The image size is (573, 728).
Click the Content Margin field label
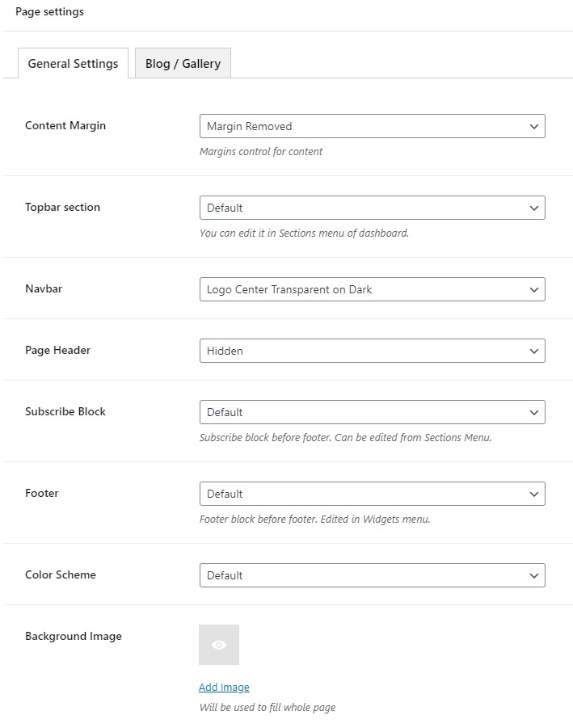coord(65,125)
